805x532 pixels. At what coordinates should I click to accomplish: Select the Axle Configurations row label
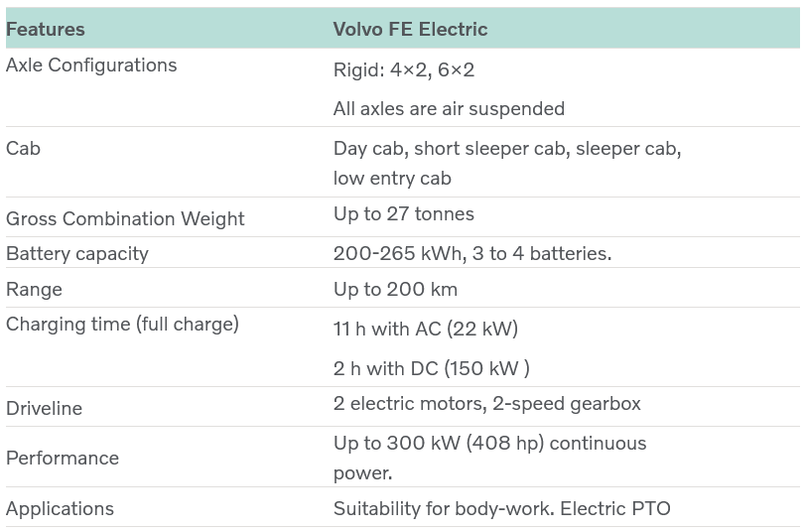(x=91, y=66)
